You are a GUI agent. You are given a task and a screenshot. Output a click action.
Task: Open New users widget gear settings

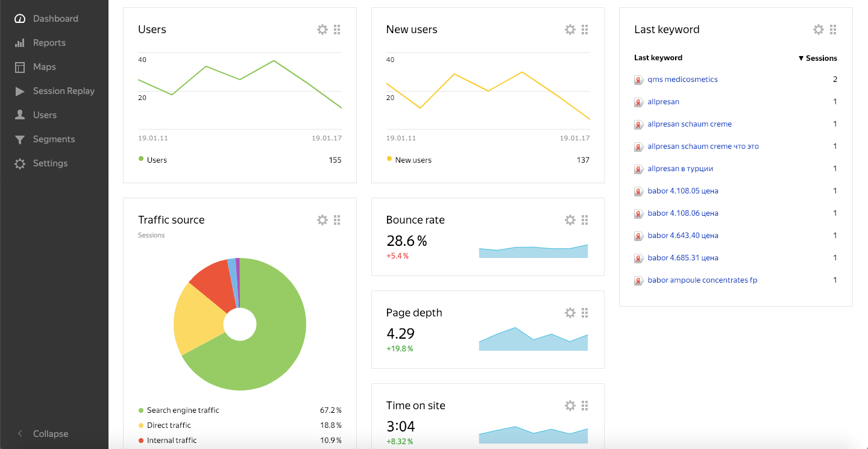click(x=570, y=30)
